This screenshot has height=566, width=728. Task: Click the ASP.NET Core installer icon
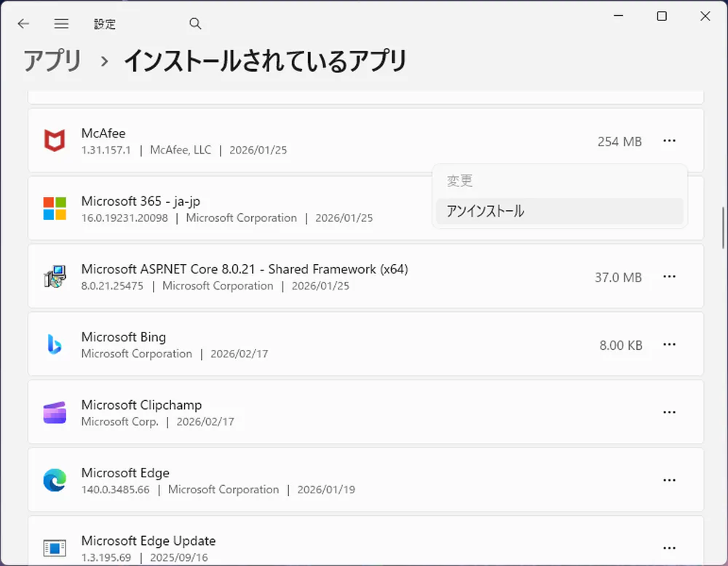coord(55,276)
